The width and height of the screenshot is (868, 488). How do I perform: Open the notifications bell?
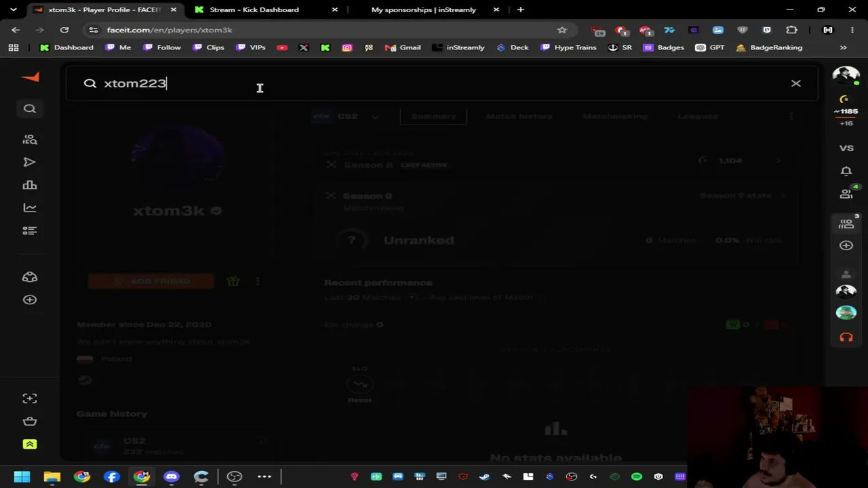coord(846,171)
